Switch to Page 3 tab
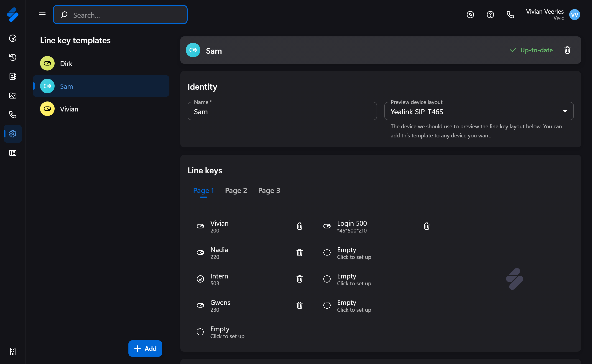Screen dimensions: 592x364 [269, 191]
